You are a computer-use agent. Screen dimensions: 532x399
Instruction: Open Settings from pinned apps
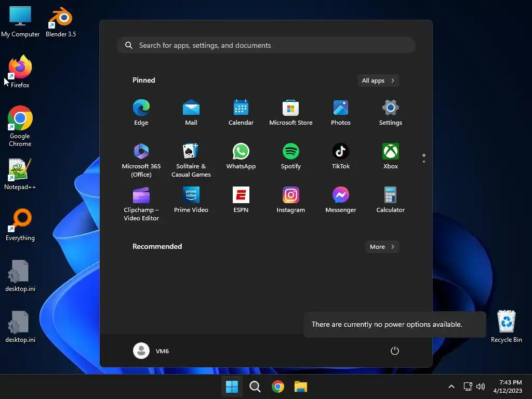(391, 113)
